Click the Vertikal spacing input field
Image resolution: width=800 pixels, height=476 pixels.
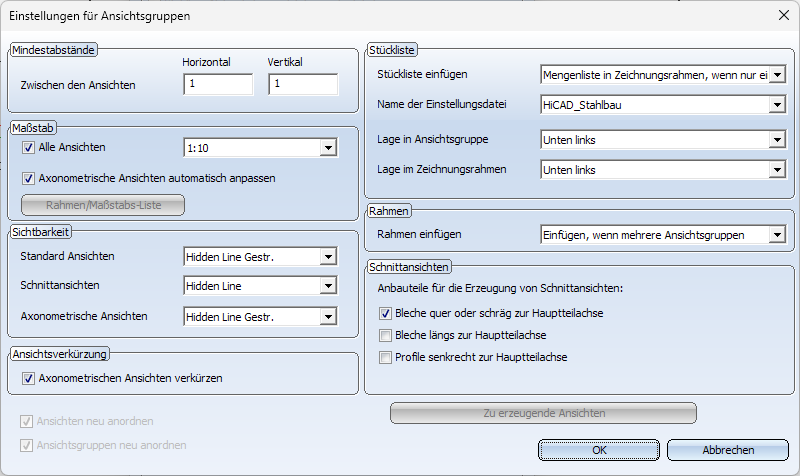coord(303,84)
